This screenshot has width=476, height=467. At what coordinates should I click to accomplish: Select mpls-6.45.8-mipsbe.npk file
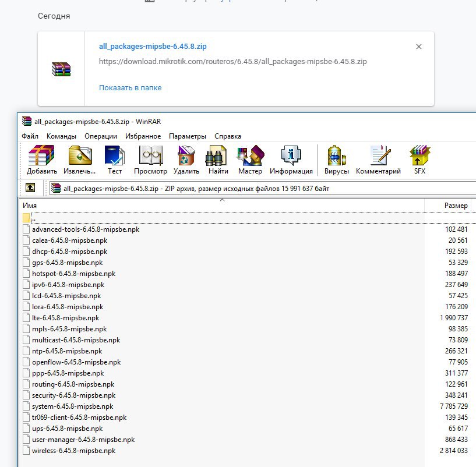69,329
